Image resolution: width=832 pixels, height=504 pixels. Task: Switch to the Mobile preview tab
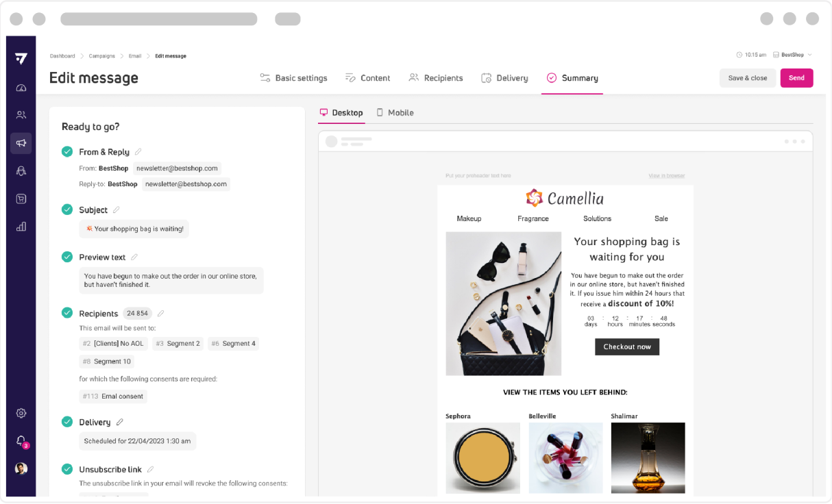pos(395,113)
